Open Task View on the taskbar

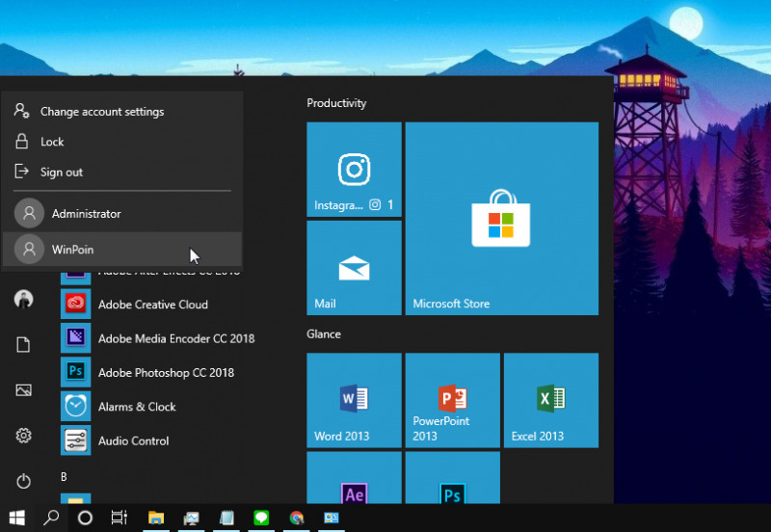tap(120, 518)
